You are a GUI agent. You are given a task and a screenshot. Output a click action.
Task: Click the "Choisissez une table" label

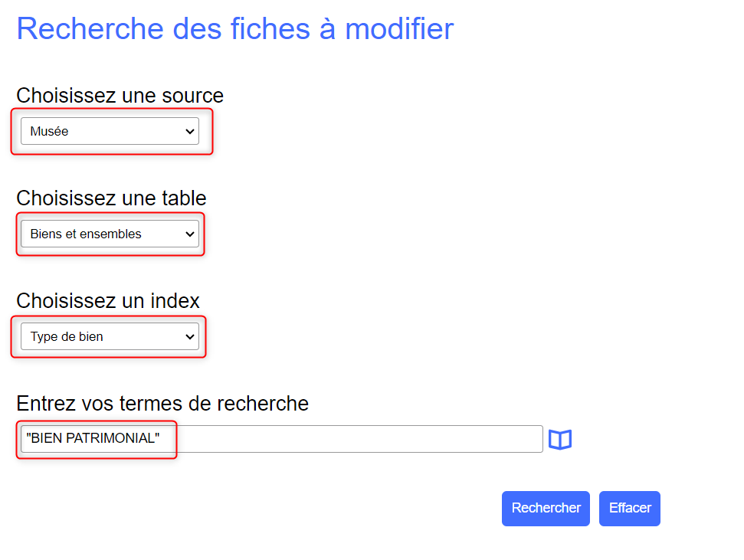(112, 198)
